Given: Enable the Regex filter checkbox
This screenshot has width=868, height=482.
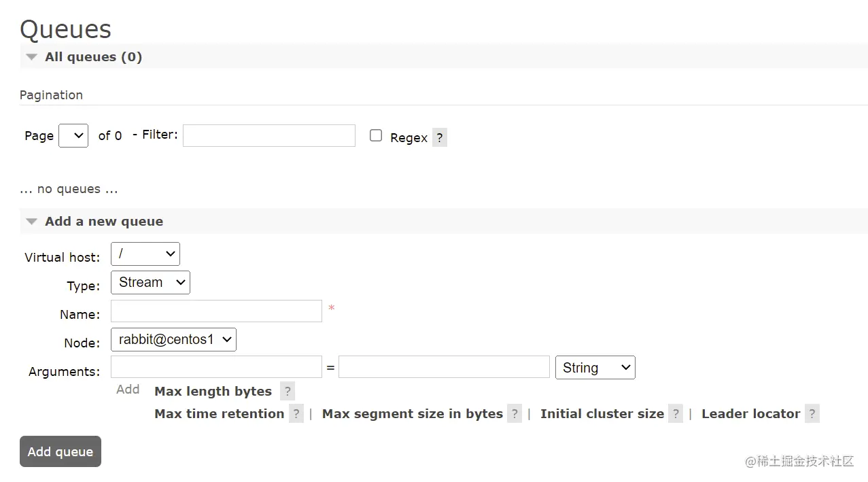Looking at the screenshot, I should click(x=376, y=135).
